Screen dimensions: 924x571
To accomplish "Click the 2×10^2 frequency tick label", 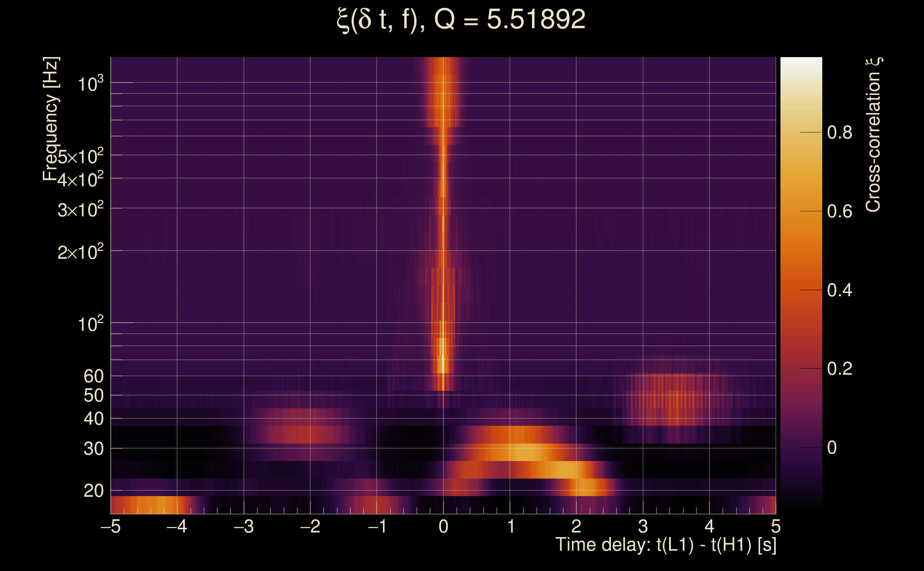I will (80, 252).
